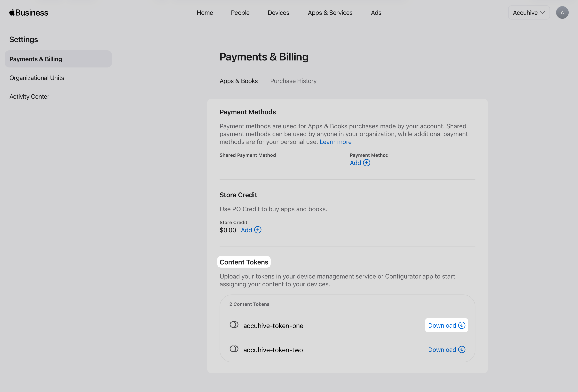Click the download arrow icon for accuhive-token-two
Viewport: 578px width, 392px height.
[462, 349]
